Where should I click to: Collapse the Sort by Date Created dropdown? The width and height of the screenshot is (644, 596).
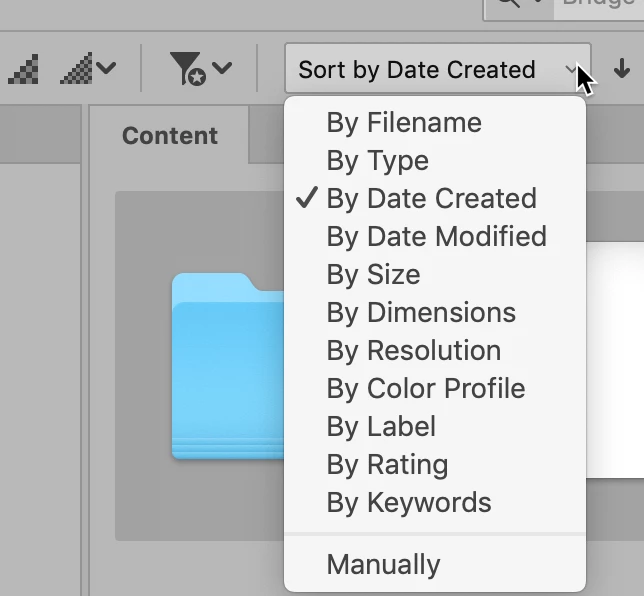(437, 70)
